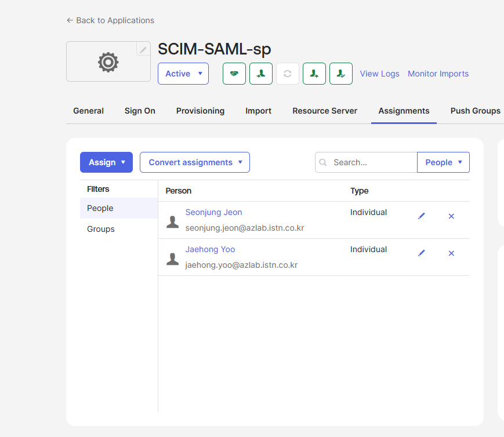
Task: Edit Seonjung Jeon's assignment with the pencil
Action: 422,216
